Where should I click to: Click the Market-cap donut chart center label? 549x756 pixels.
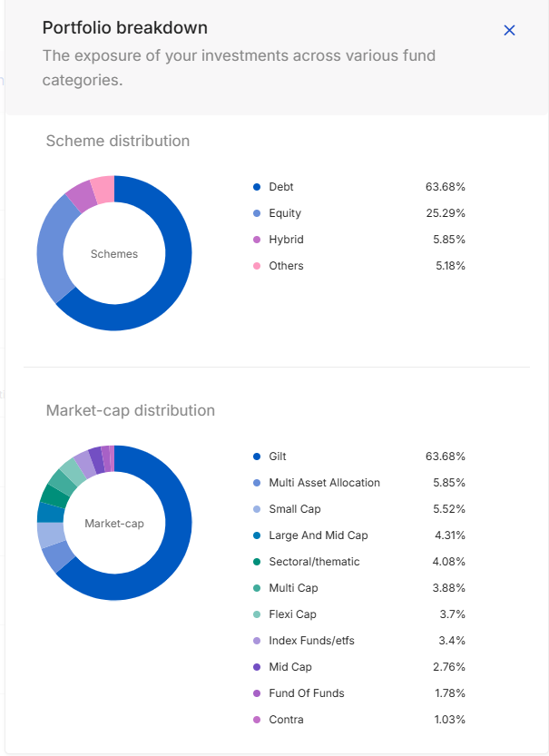[x=114, y=524]
